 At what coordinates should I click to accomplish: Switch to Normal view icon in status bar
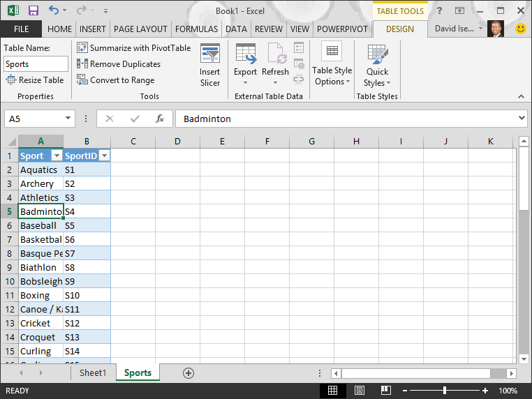(x=332, y=391)
